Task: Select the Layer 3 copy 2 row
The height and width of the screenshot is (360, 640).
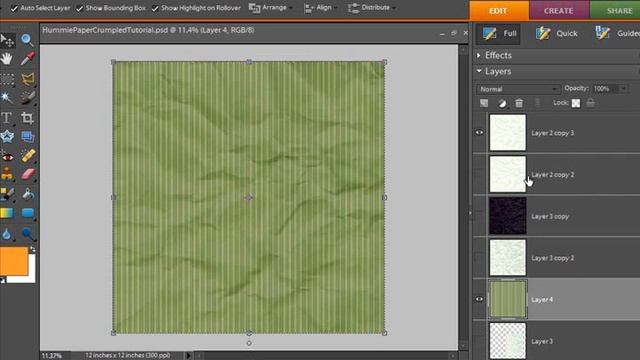Action: point(556,258)
